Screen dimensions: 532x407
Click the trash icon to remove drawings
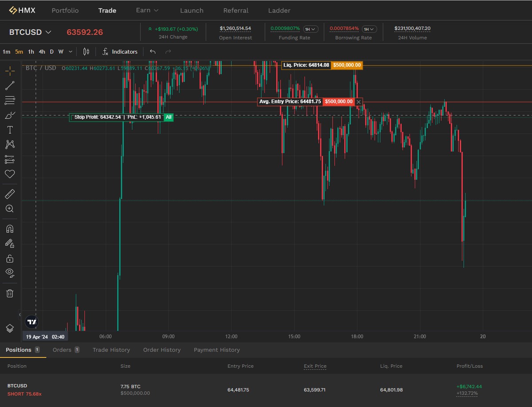click(10, 293)
